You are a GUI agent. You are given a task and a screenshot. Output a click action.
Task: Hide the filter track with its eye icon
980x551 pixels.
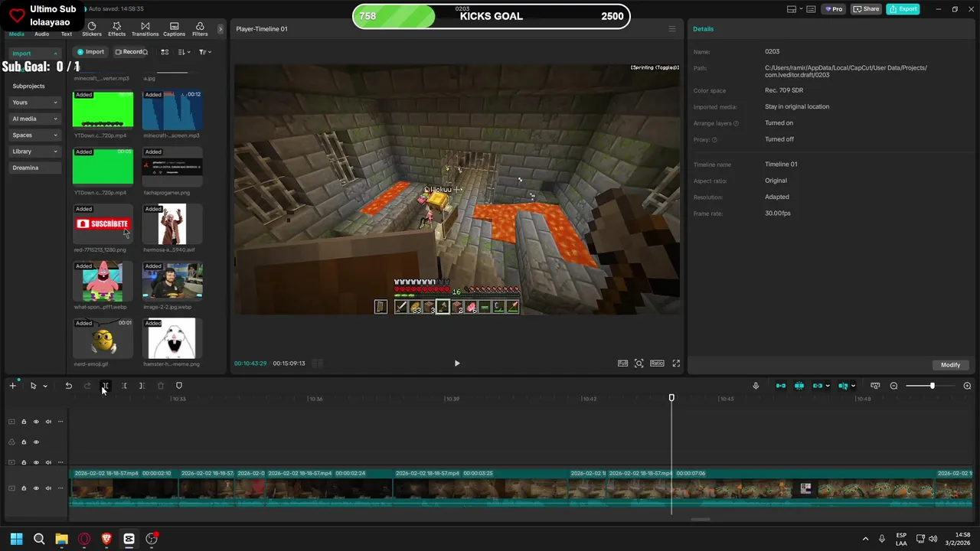point(36,442)
